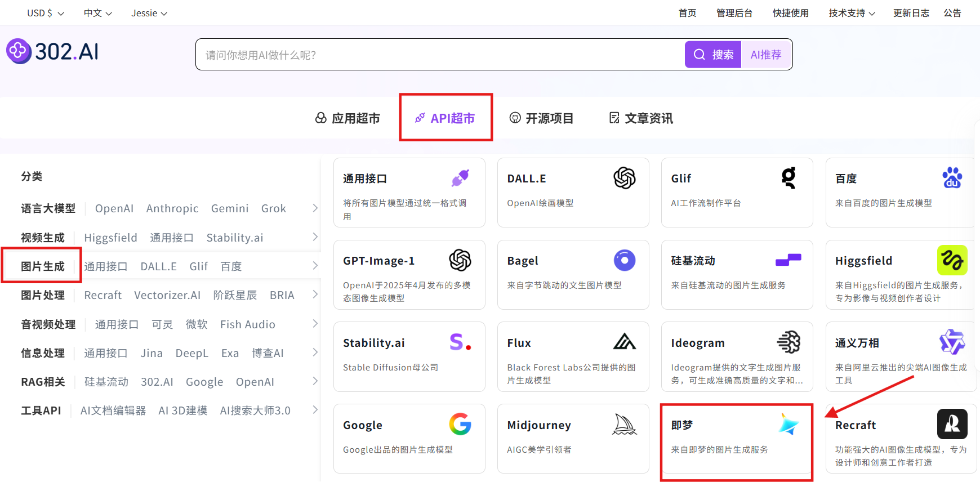Open the Midjourney card
The width and height of the screenshot is (980, 482).
573,439
